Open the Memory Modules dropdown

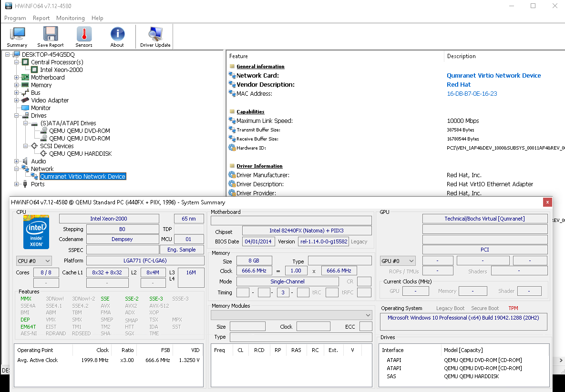(x=291, y=315)
